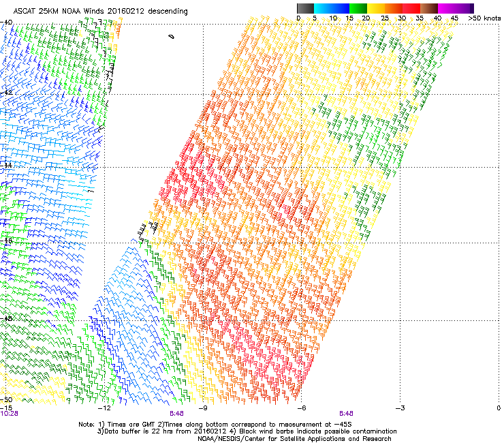
Task: Select the orange 25–30 knots legend swatch
Action: (394, 8)
